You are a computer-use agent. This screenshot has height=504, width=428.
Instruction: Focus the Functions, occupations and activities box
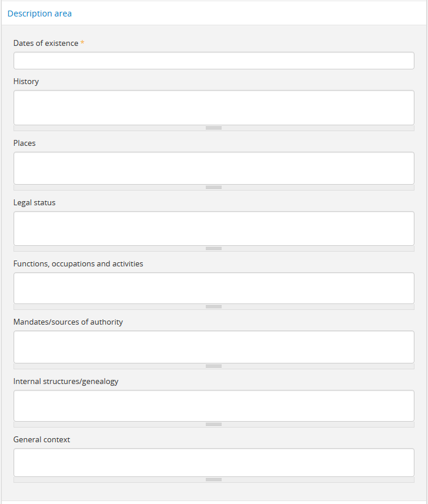(x=213, y=288)
